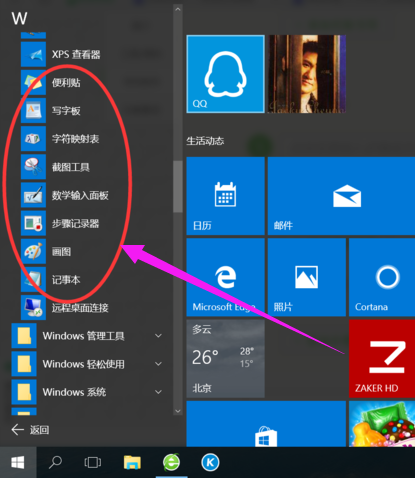Launch 画图 Paint application
The height and width of the screenshot is (478, 415).
[90, 251]
